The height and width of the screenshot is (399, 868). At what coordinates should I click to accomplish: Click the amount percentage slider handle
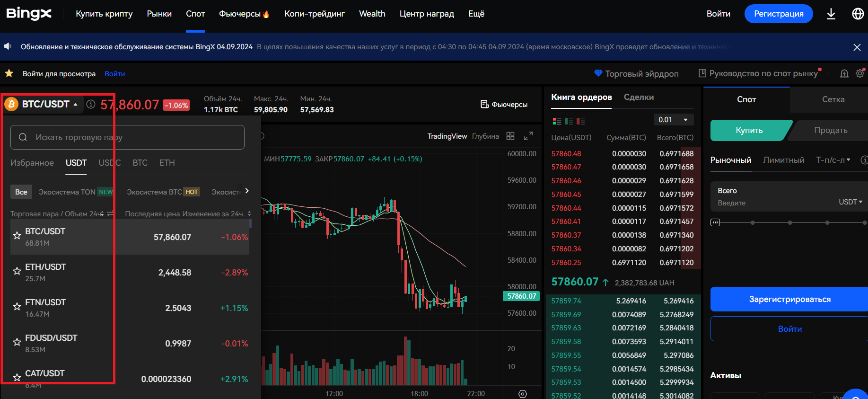tap(715, 222)
